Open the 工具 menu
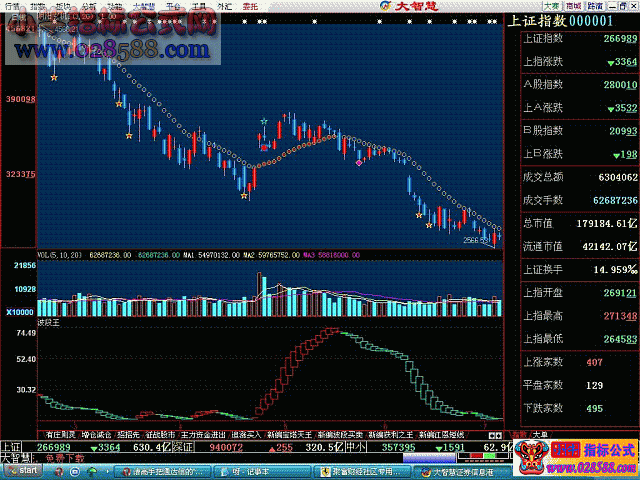 click(x=200, y=6)
